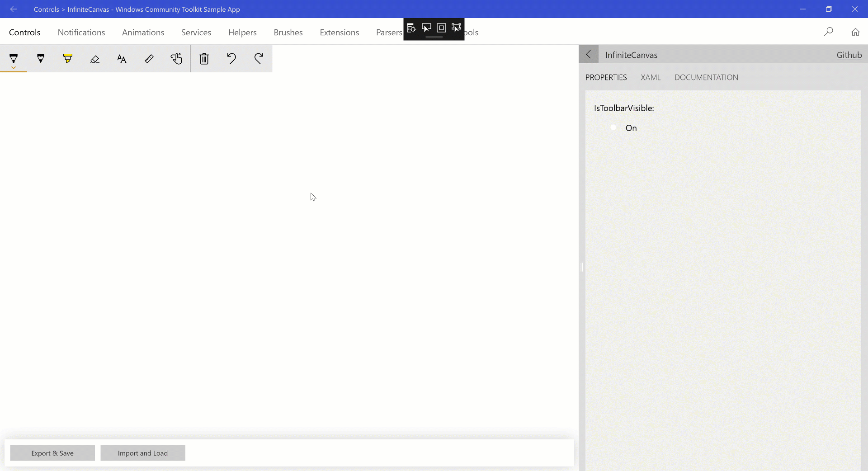The image size is (868, 471).
Task: Click the Export & Save button
Action: (52, 453)
